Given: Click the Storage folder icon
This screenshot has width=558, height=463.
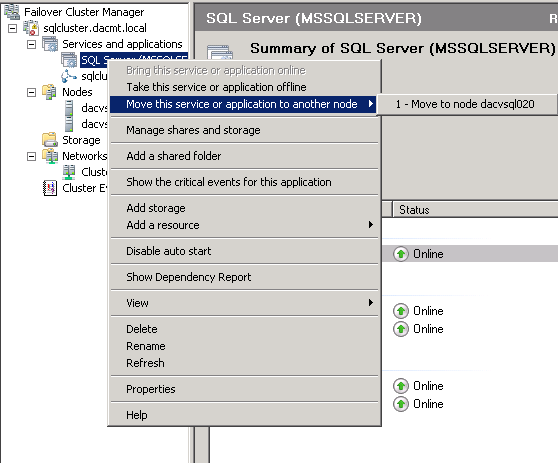Looking at the screenshot, I should click(x=50, y=140).
